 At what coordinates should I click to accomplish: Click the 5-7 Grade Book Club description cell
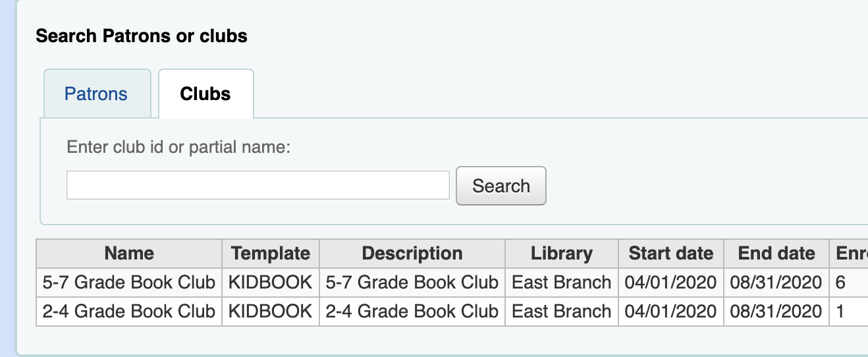click(x=412, y=283)
